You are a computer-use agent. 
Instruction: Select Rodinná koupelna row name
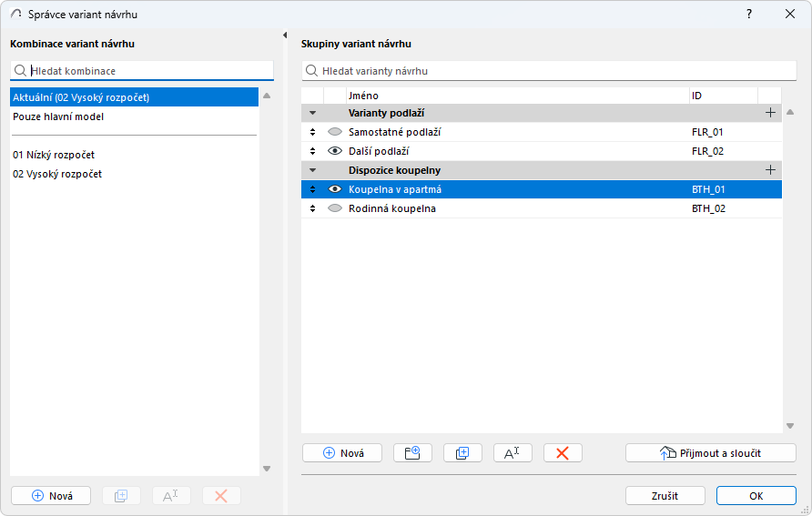392,208
